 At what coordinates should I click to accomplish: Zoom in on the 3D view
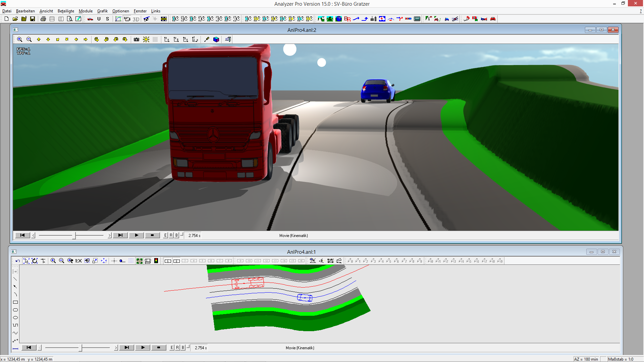20,39
